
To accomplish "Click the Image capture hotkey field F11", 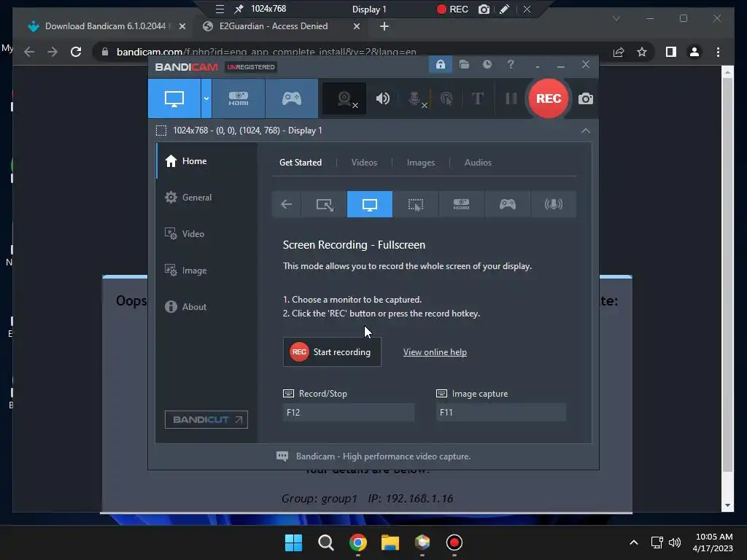I will pos(501,413).
